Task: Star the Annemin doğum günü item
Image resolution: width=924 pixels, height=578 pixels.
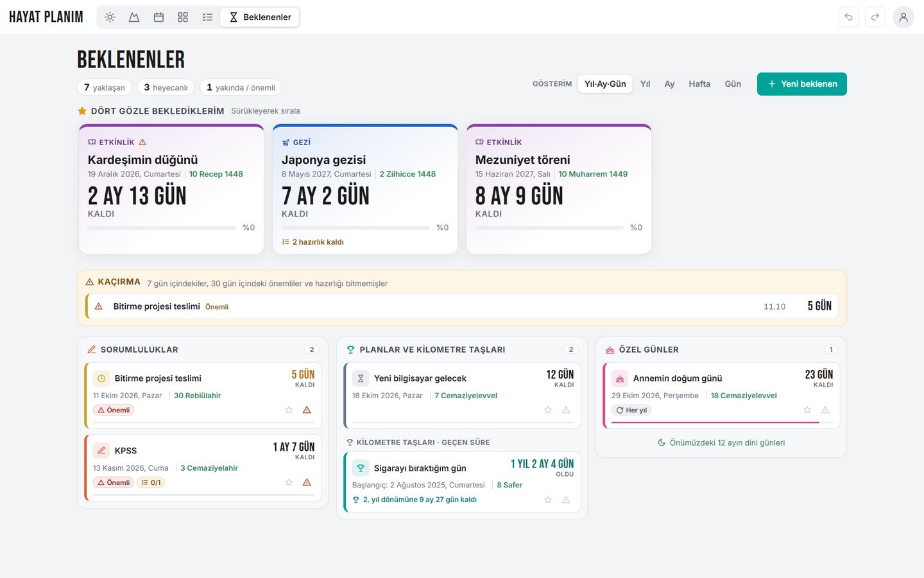Action: [x=807, y=410]
